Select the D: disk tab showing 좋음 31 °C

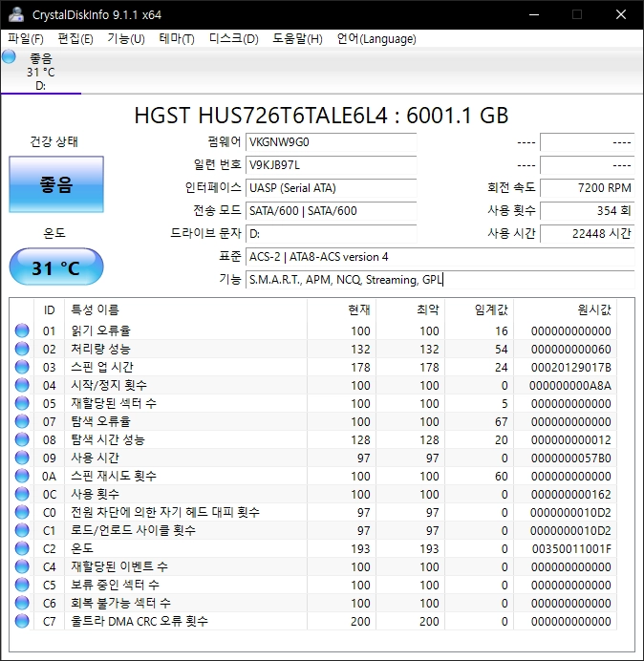coord(40,72)
